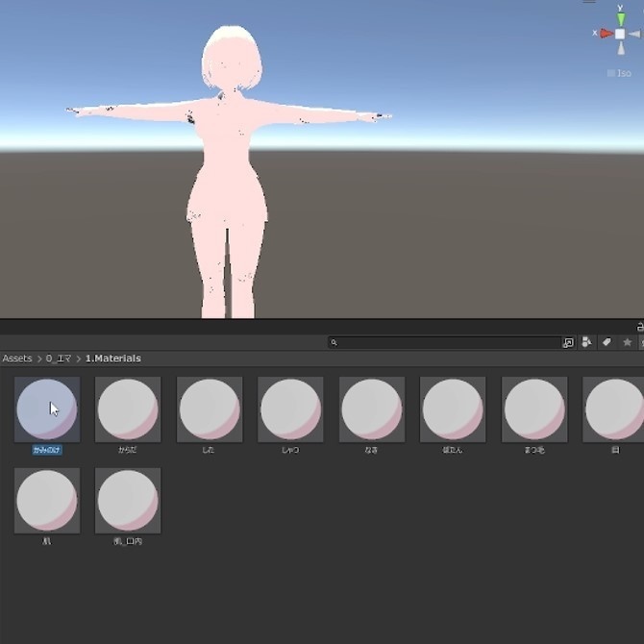Focus the Project window search field
This screenshot has height=644, width=644.
(x=445, y=342)
